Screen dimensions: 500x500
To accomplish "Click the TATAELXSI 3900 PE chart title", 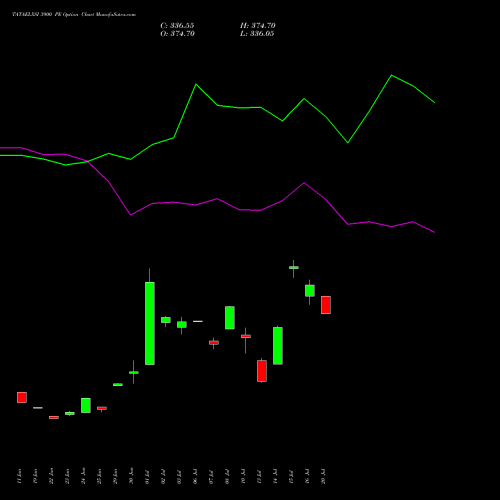I will [x=74, y=15].
